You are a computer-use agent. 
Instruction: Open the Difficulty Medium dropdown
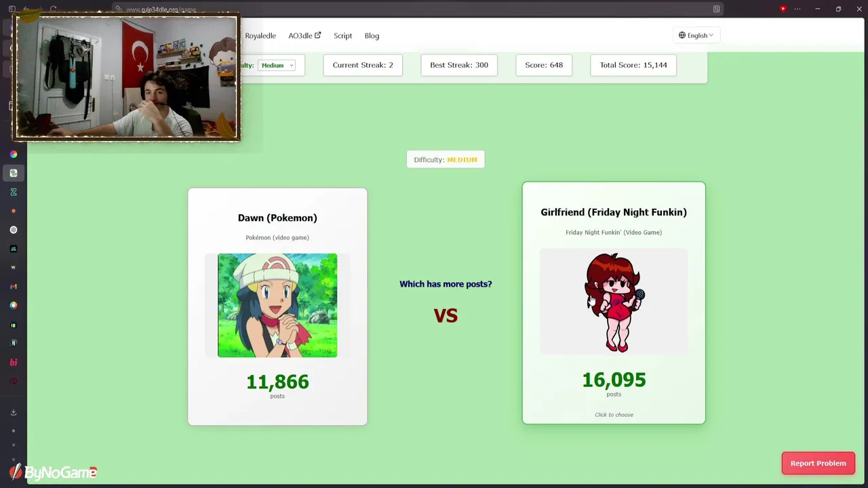(x=277, y=65)
